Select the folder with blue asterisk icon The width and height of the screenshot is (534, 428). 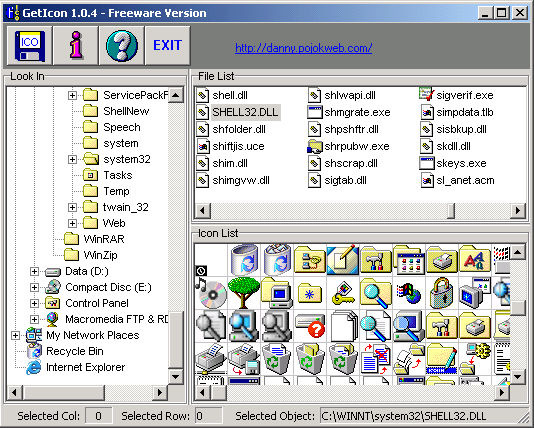tap(310, 293)
